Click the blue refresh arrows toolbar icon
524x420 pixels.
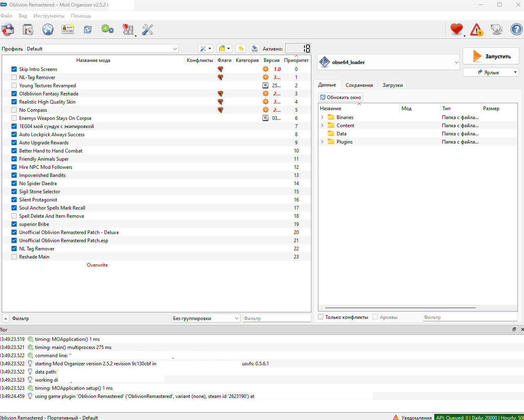point(88,29)
